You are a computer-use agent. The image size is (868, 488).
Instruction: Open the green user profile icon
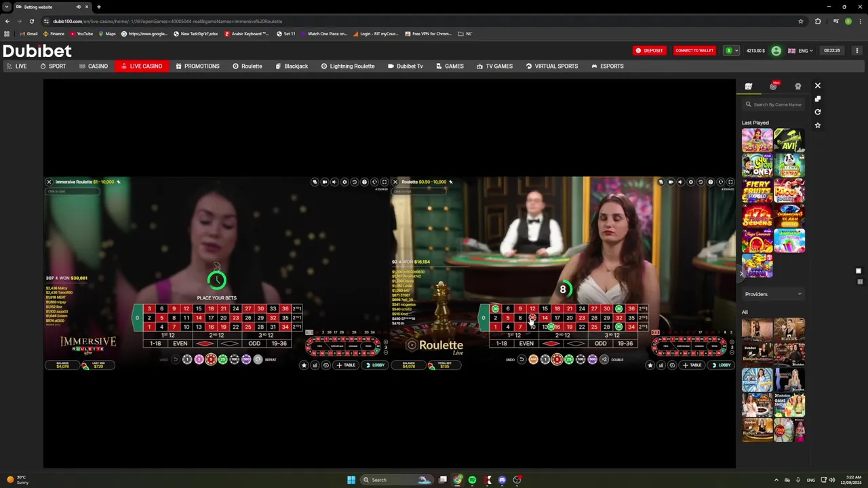pos(776,50)
